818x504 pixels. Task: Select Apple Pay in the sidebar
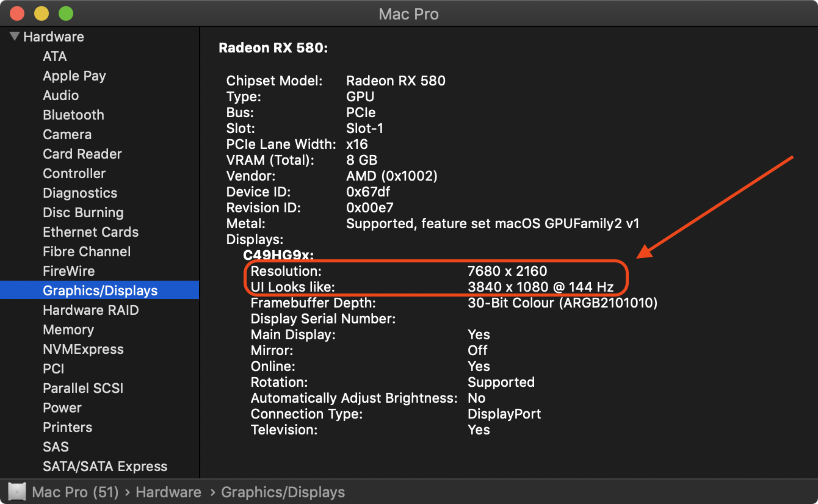pos(74,76)
